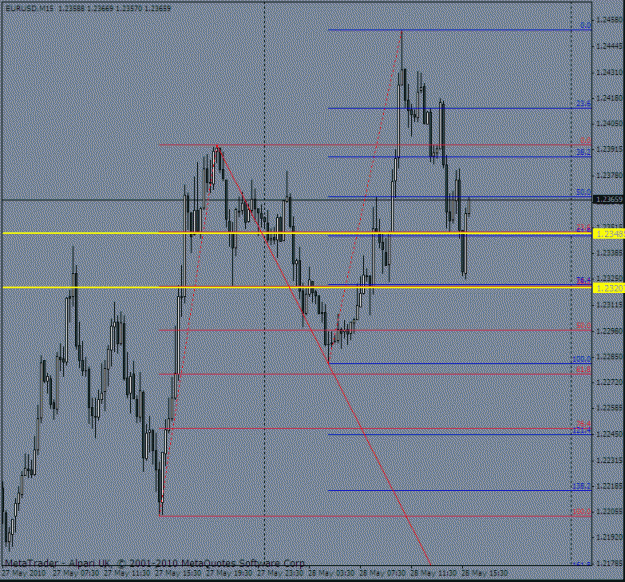Viewport: 625px width, 582px height.
Task: Click price scale value 1.24310
Action: tap(610, 72)
